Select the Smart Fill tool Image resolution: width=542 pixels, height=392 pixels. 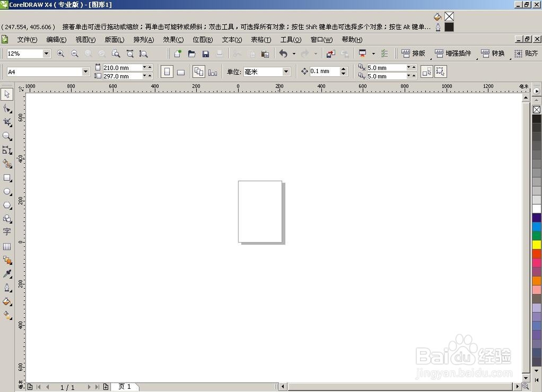7,164
